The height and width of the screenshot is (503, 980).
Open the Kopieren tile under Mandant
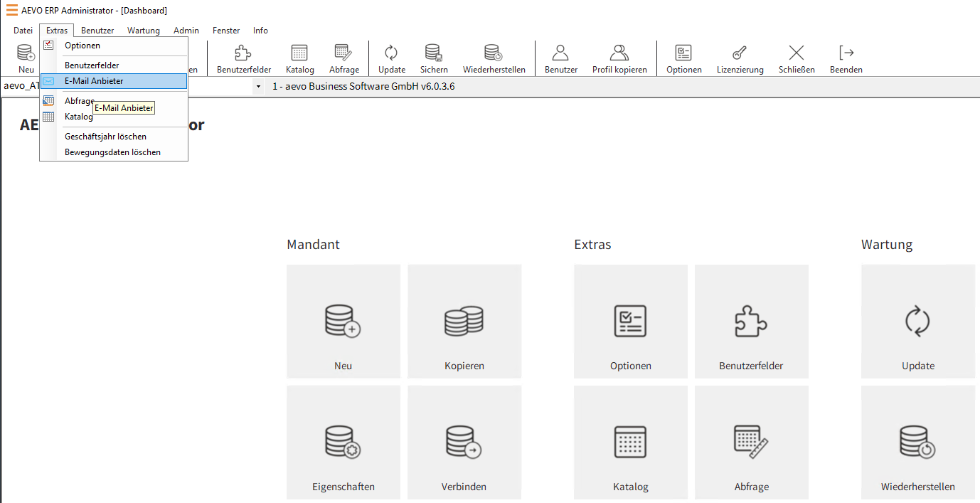pyautogui.click(x=464, y=322)
